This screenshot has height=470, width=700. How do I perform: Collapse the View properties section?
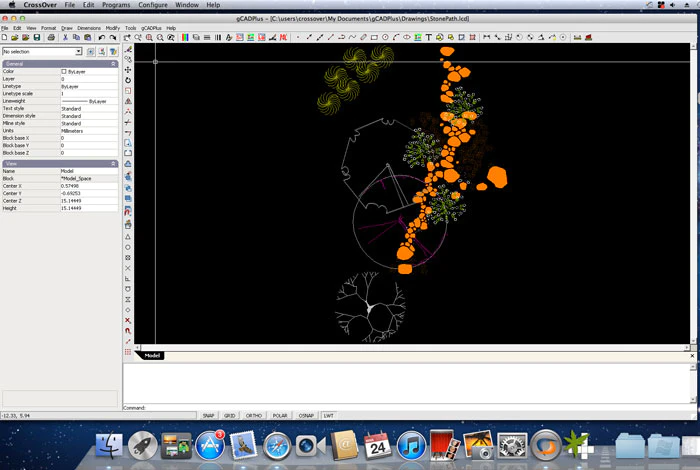113,164
